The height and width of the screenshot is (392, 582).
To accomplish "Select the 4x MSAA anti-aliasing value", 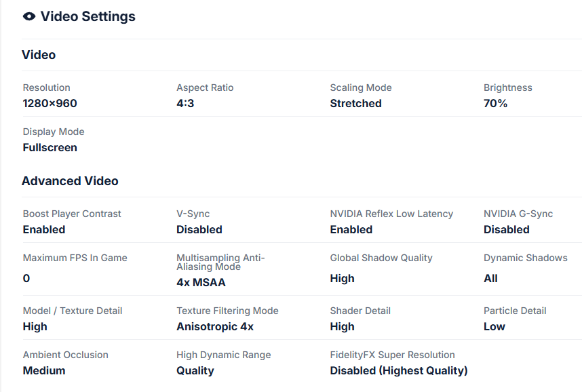I will point(201,283).
